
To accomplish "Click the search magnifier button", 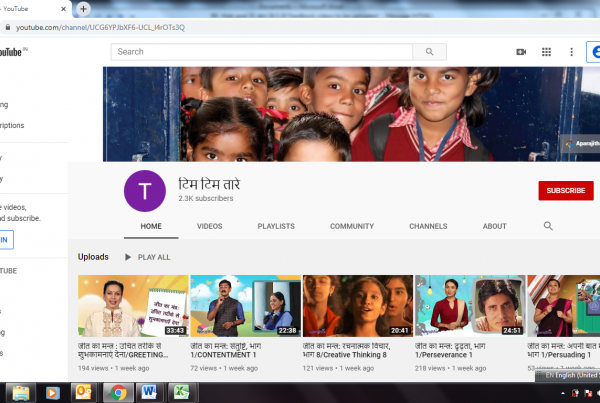I will pos(429,52).
